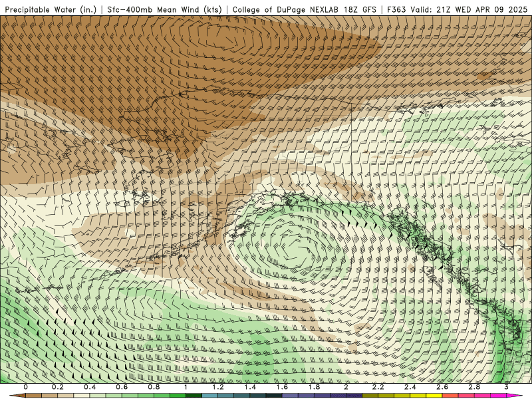532x399 pixels.
Task: Click the "F363" forecast hour text
Action: [396, 9]
